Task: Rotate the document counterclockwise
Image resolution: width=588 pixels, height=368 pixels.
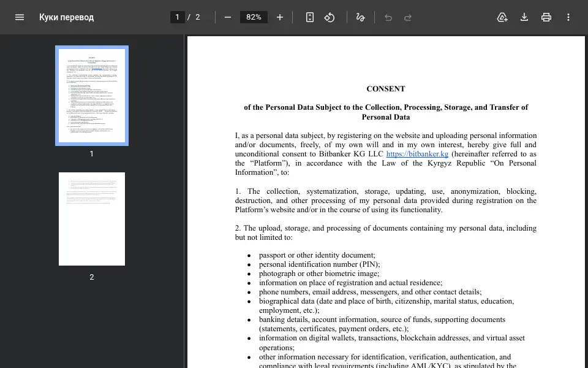Action: point(330,17)
